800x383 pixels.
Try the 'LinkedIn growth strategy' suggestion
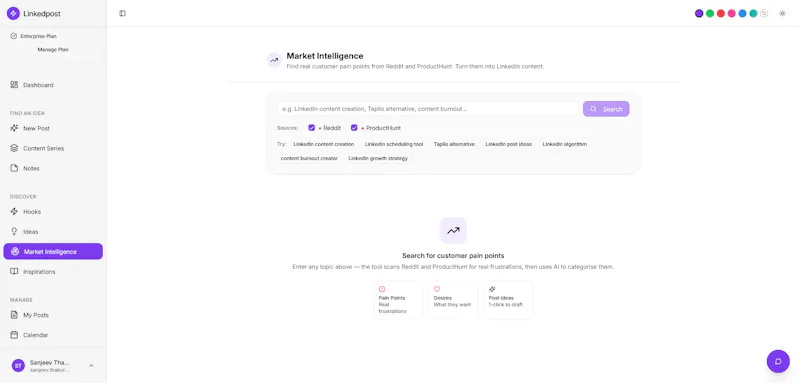378,159
